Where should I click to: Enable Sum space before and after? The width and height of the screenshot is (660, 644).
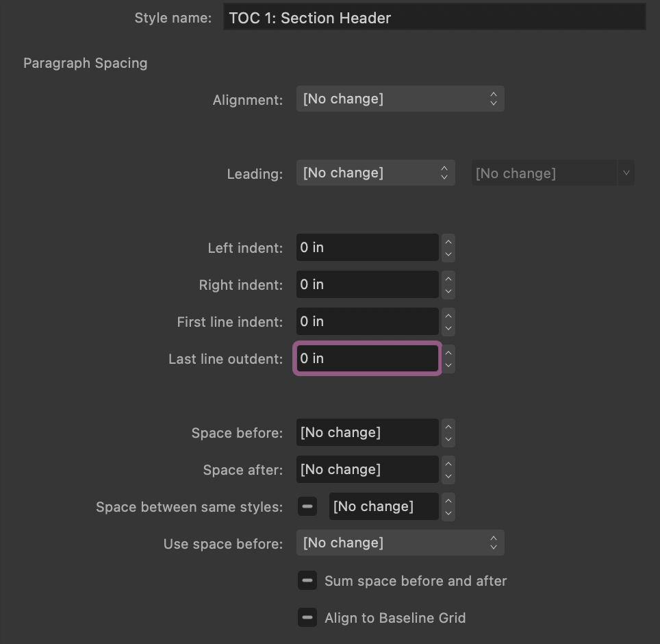[307, 580]
